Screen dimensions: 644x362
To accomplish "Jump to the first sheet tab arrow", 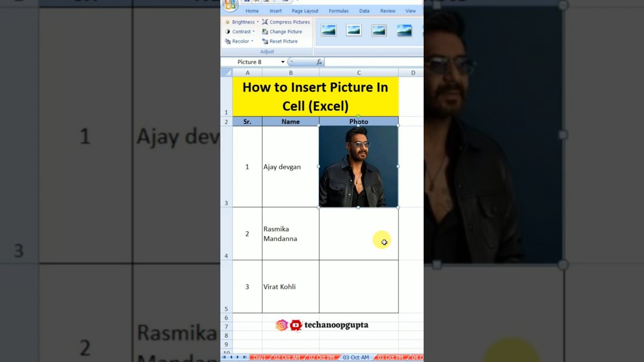I will tap(224, 357).
